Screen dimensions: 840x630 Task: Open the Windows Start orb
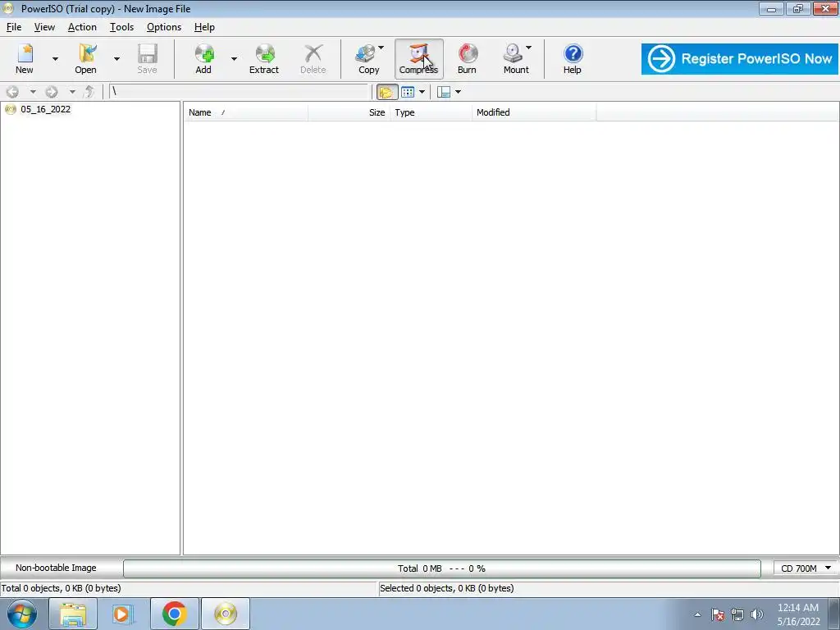point(22,614)
